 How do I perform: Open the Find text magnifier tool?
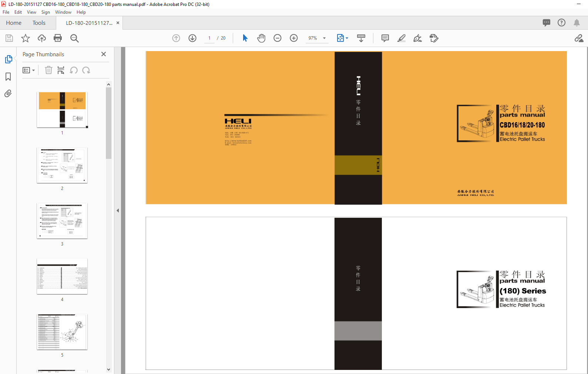74,38
